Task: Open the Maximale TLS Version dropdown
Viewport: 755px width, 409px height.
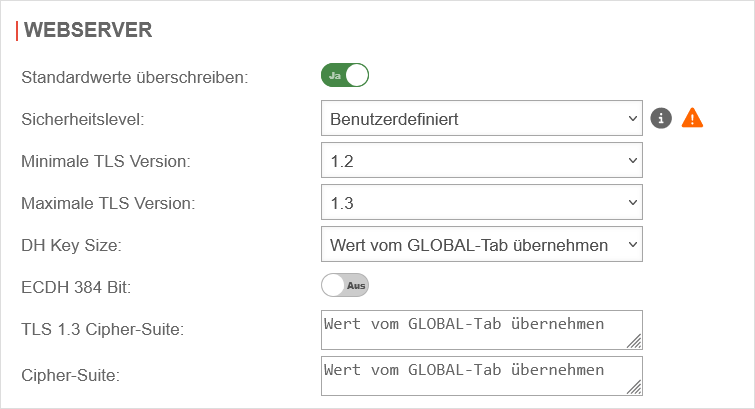Action: 482,202
